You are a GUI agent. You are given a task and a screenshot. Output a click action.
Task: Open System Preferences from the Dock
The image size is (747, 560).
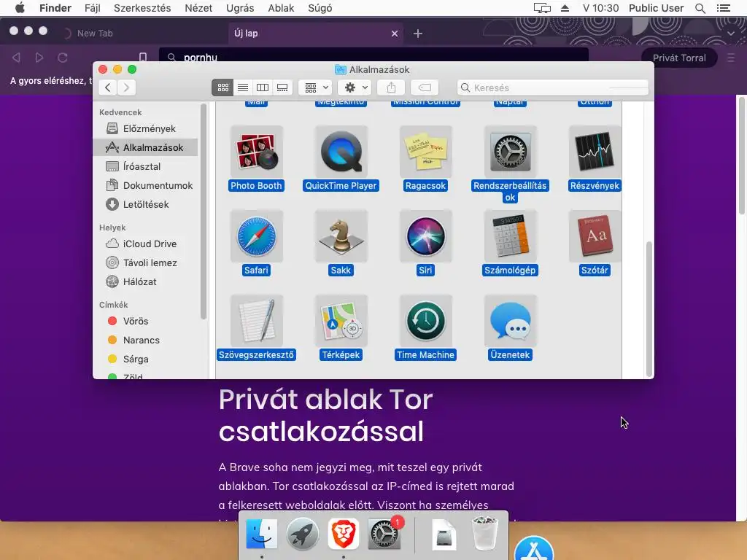[x=384, y=534]
